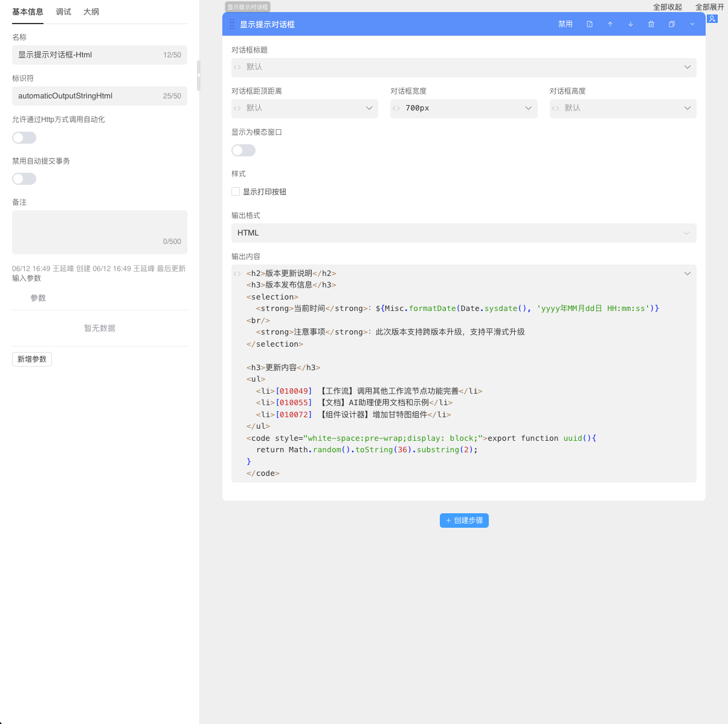The height and width of the screenshot is (724, 728).
Task: Collapse the step using the header chevron
Action: click(692, 24)
